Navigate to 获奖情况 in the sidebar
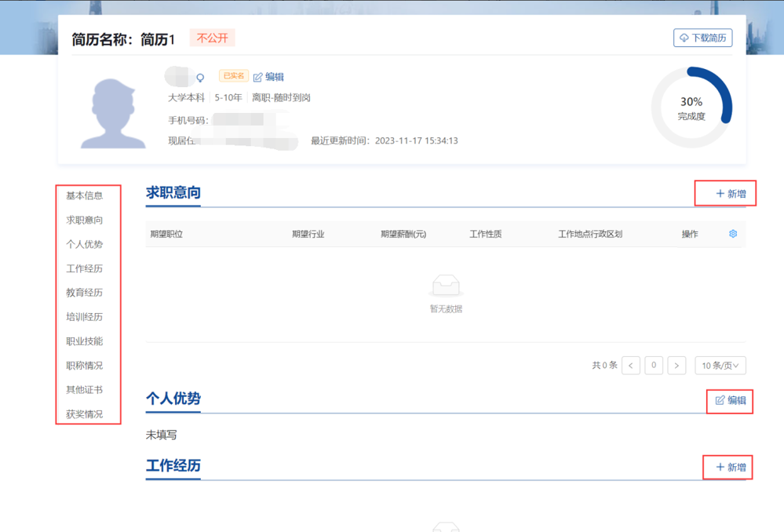The height and width of the screenshot is (532, 784). [x=84, y=414]
